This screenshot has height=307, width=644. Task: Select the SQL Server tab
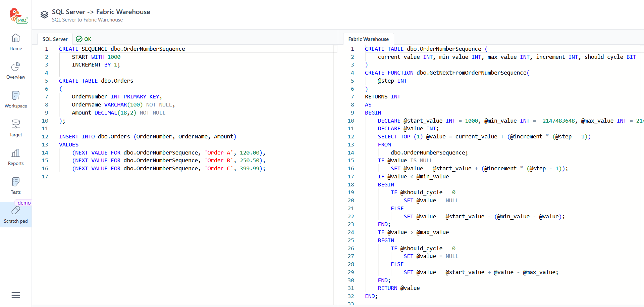click(55, 39)
